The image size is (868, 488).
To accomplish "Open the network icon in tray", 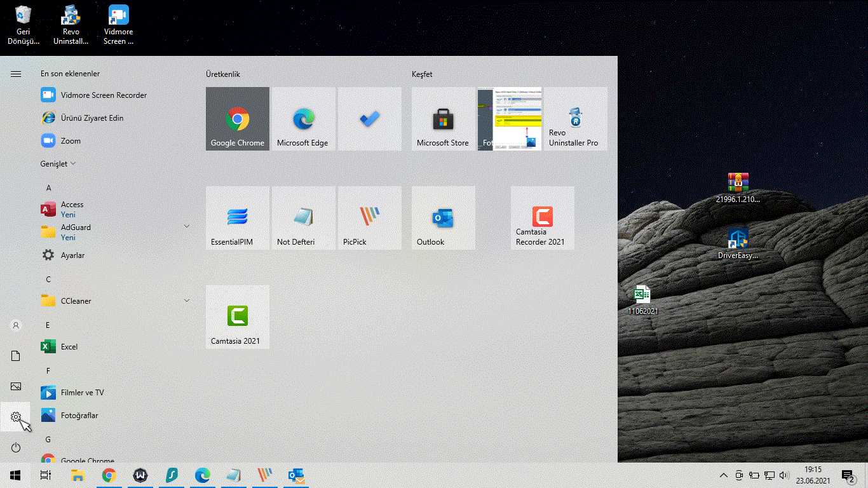I will click(769, 475).
